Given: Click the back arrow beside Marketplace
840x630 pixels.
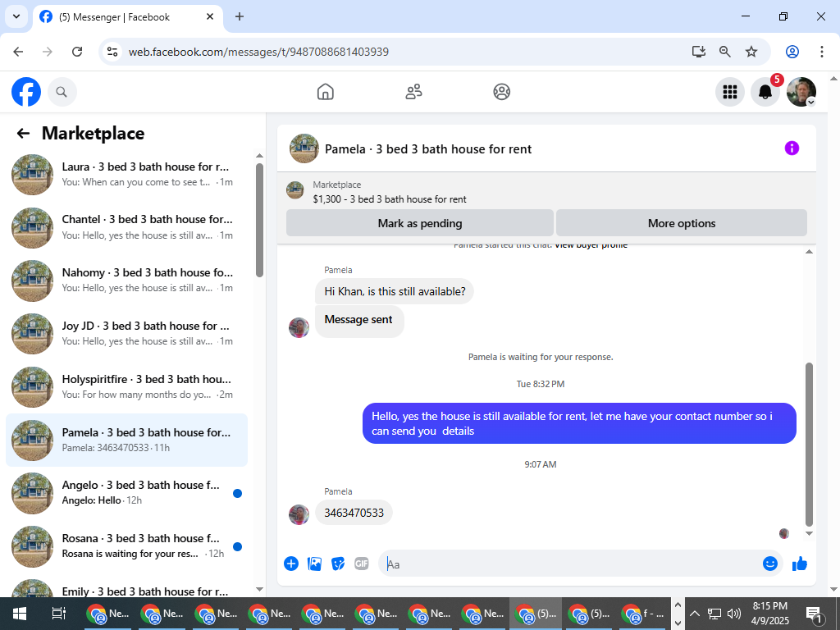Looking at the screenshot, I should pyautogui.click(x=23, y=134).
